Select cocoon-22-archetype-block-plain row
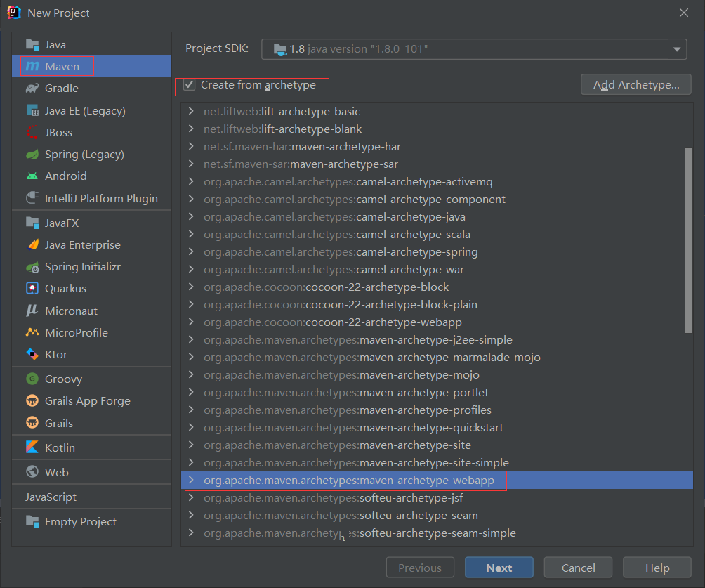Viewport: 705px width, 588px height. coord(437,305)
